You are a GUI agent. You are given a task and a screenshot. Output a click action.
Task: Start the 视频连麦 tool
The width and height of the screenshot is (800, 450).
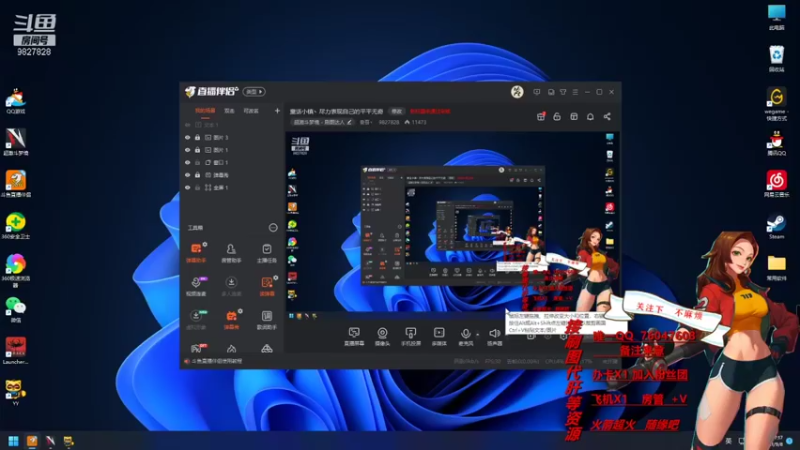tap(196, 286)
